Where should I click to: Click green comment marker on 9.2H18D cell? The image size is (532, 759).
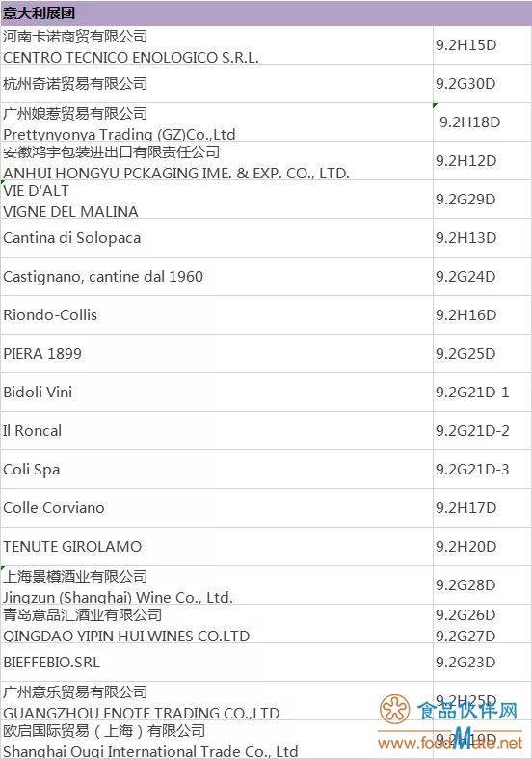[436, 105]
